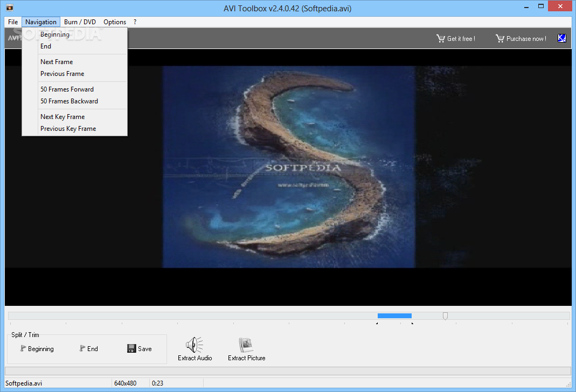Click the Extract Audio speaker icon

[x=195, y=345]
